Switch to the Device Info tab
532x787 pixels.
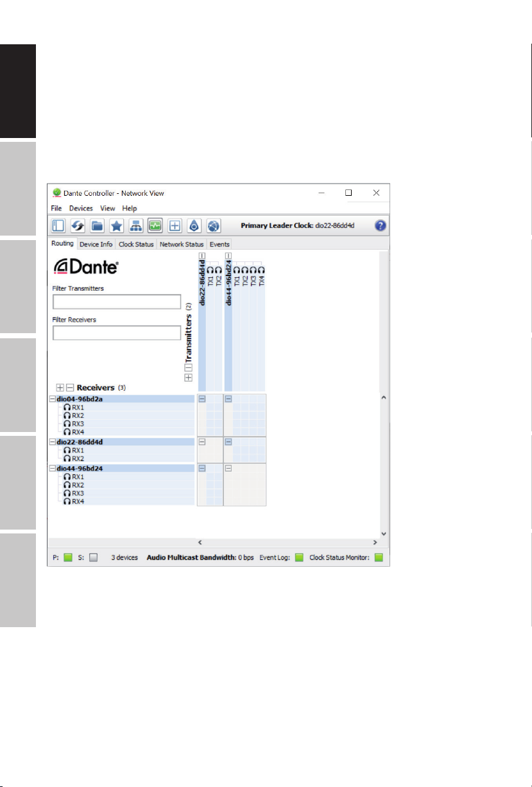pos(96,244)
